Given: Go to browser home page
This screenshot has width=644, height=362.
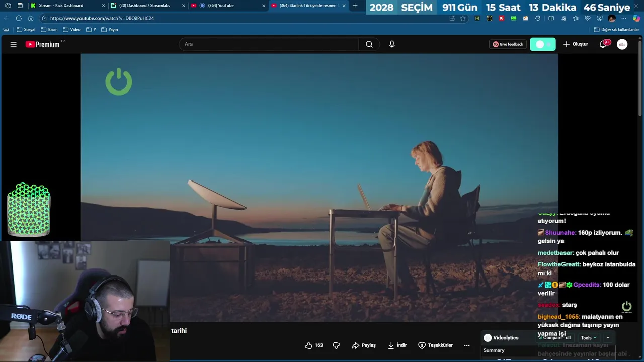Looking at the screenshot, I should coord(31,18).
